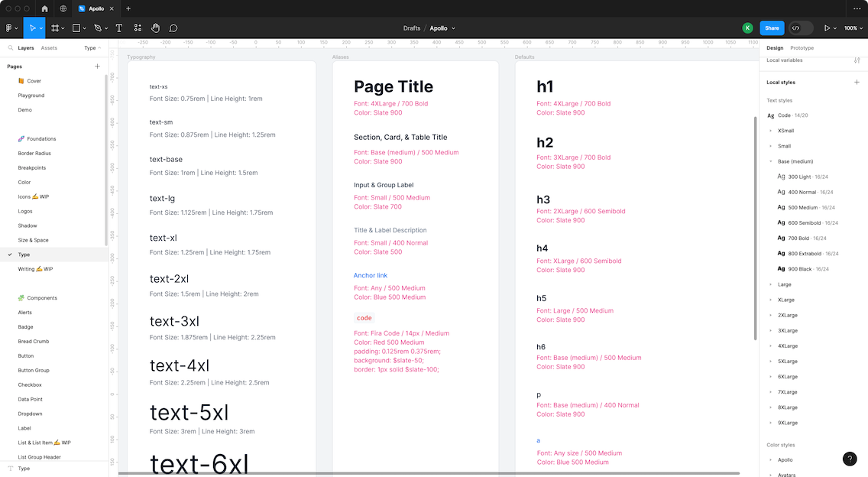Screen dimensions: 868x477
Task: Create a new local style
Action: coord(857,83)
